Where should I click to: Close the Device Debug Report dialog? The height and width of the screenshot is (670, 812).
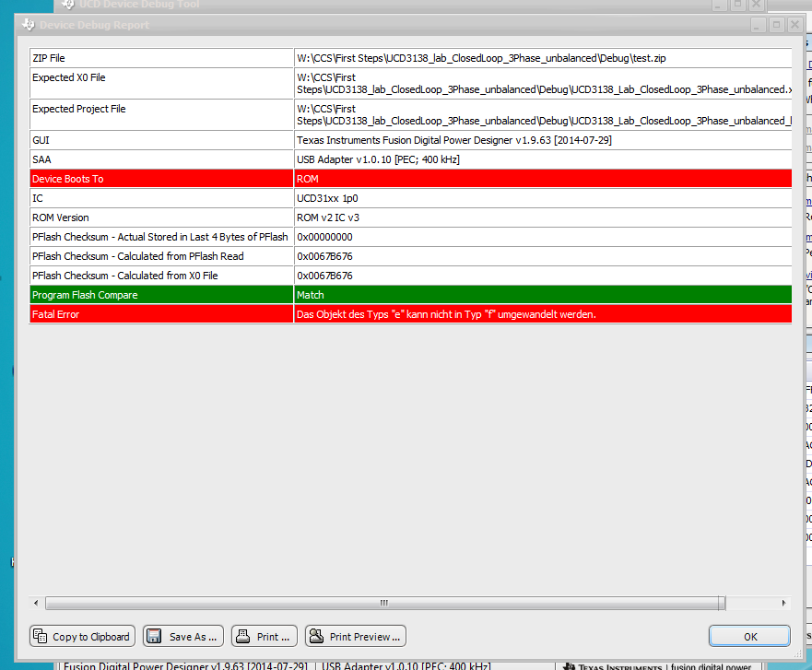(x=794, y=24)
